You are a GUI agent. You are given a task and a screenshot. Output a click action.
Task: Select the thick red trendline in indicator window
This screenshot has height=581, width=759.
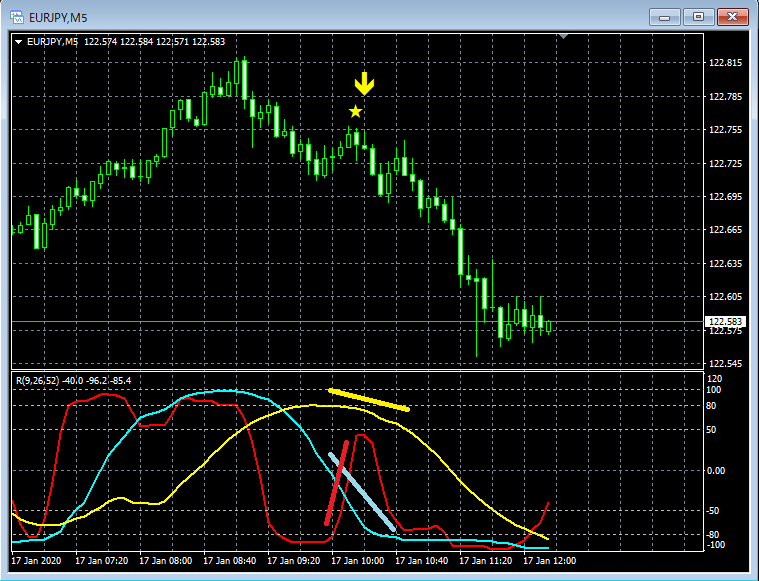click(336, 483)
